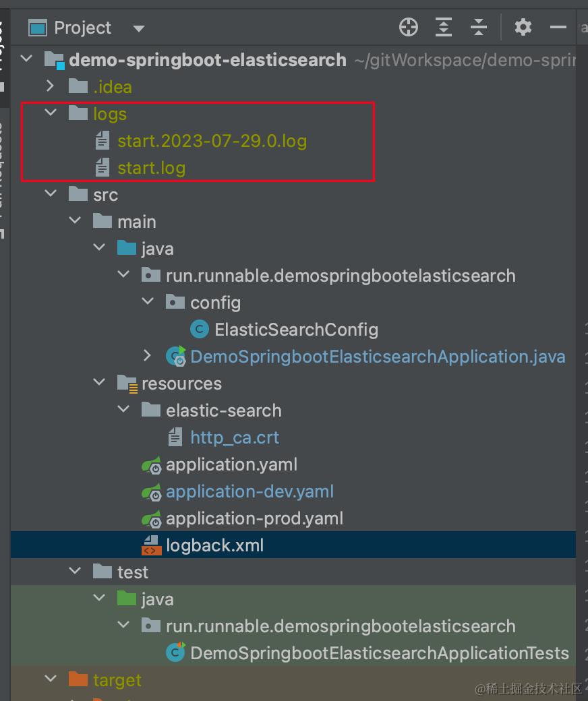Collapse the java source folder under main
Viewport: 588px width, 701px height.
pos(99,247)
